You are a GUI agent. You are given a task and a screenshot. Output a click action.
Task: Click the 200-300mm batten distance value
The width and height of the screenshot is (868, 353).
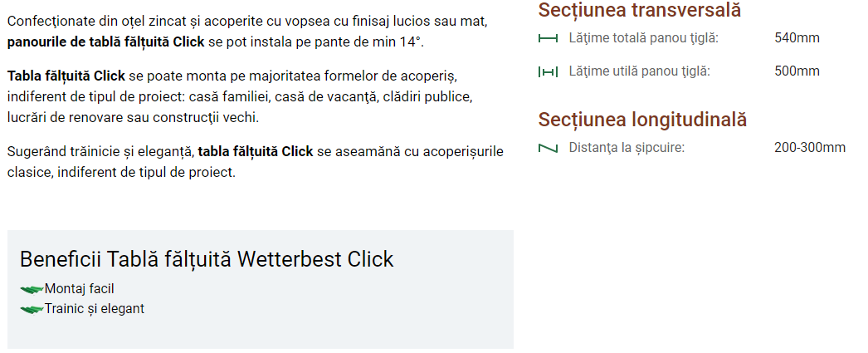click(810, 148)
